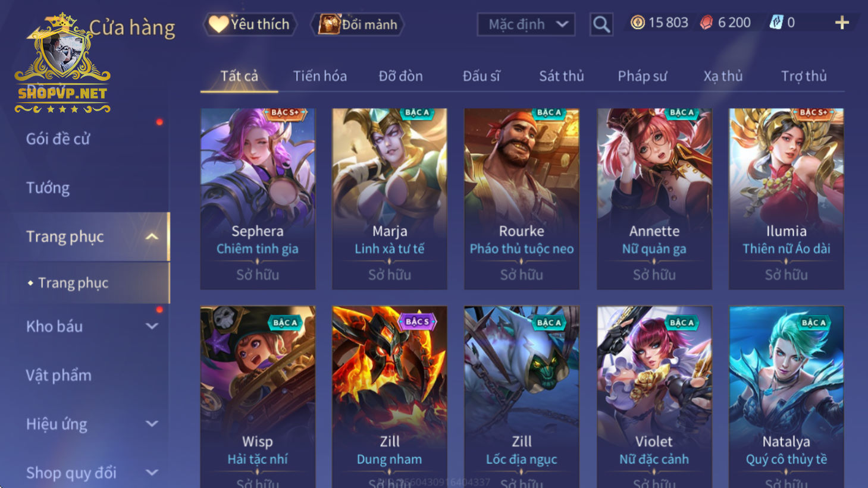
Task: Collapse the Trang phục sidebar section
Action: click(x=152, y=237)
